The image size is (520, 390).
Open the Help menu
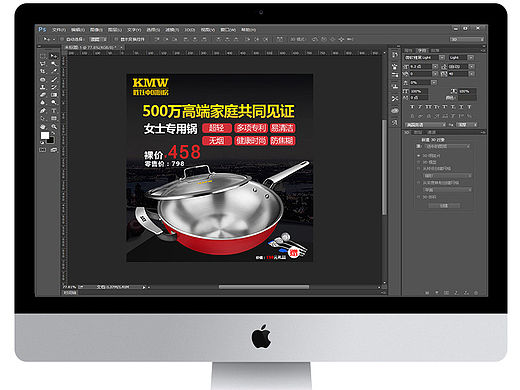point(248,30)
